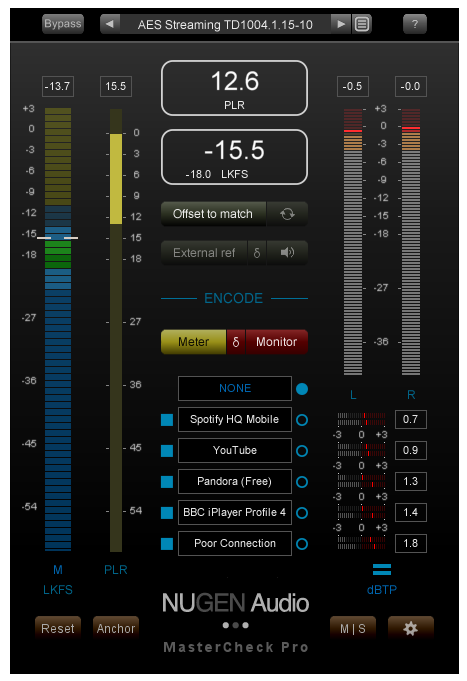The width and height of the screenshot is (467, 681).
Task: Click the three dots under NUGEN Audio
Action: click(235, 625)
